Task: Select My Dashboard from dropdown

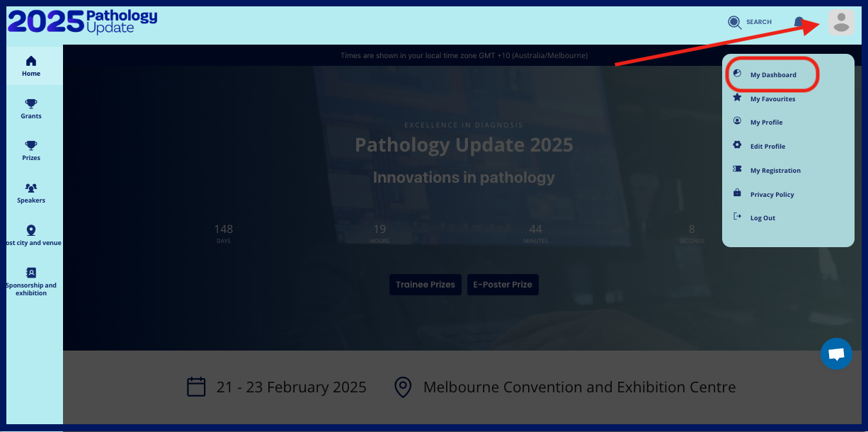Action: point(773,74)
